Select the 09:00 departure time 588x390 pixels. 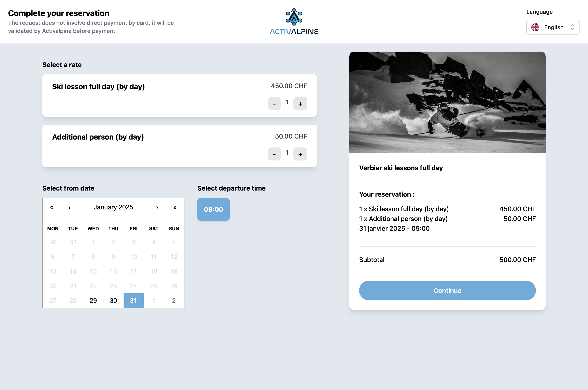click(213, 209)
